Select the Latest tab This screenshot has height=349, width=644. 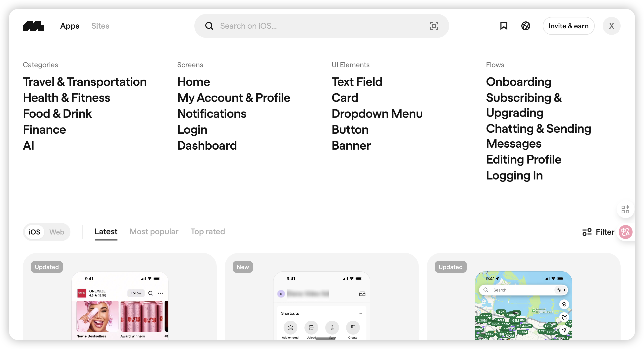(x=106, y=232)
